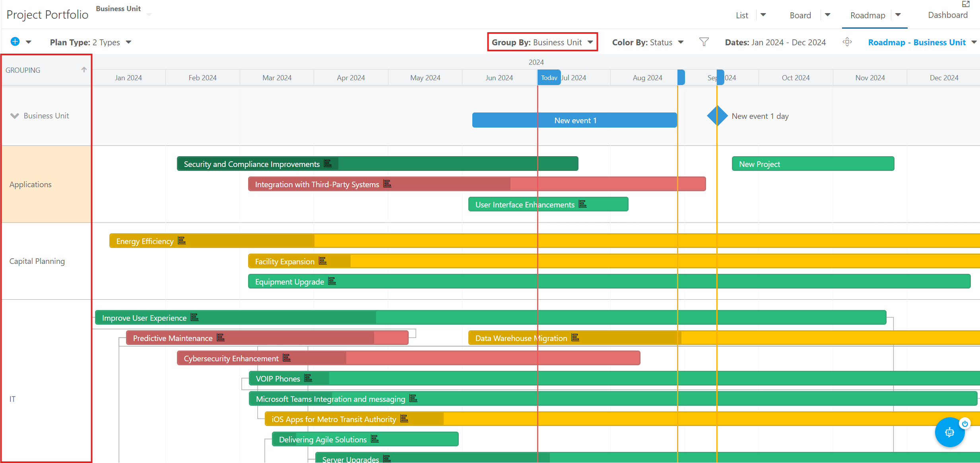
Task: Change the Dates Jan 2024 - Dec 2024 range
Action: click(775, 42)
